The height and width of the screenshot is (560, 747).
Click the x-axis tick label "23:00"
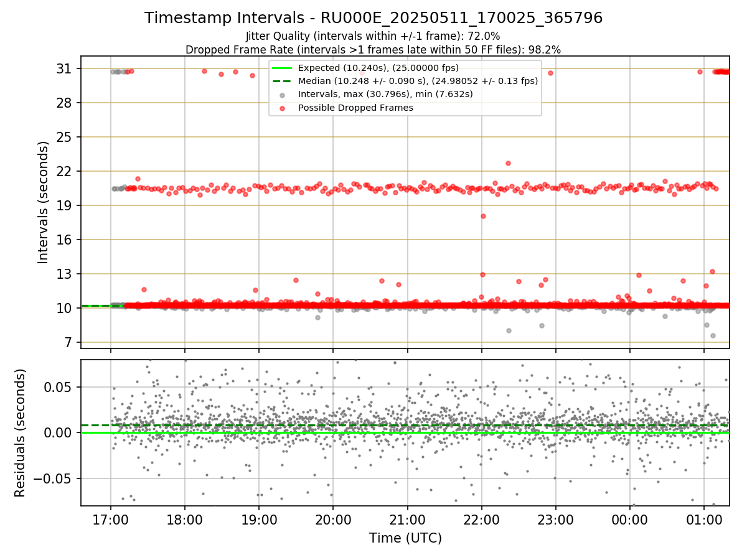(x=556, y=520)
